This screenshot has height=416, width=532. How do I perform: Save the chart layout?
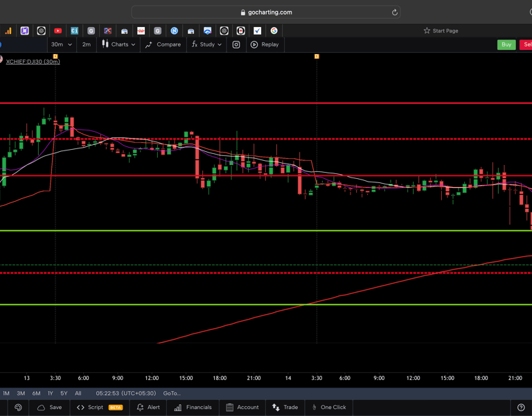pyautogui.click(x=50, y=407)
